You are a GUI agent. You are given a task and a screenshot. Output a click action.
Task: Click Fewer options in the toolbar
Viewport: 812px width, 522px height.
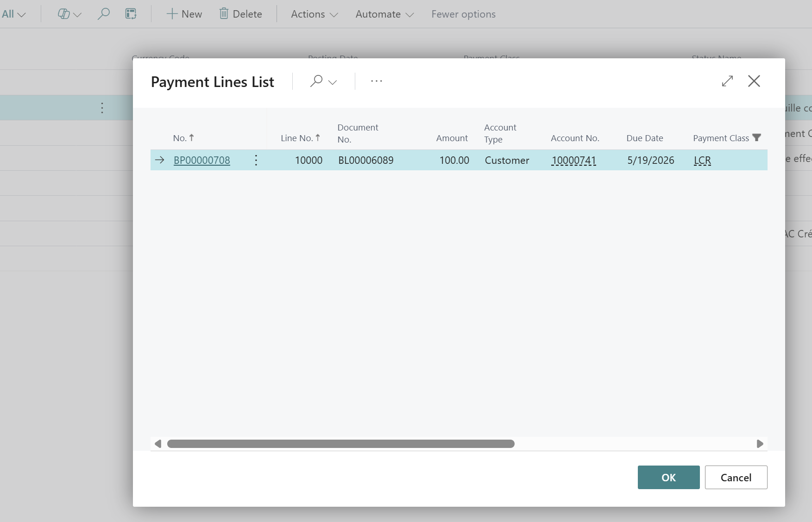click(463, 14)
